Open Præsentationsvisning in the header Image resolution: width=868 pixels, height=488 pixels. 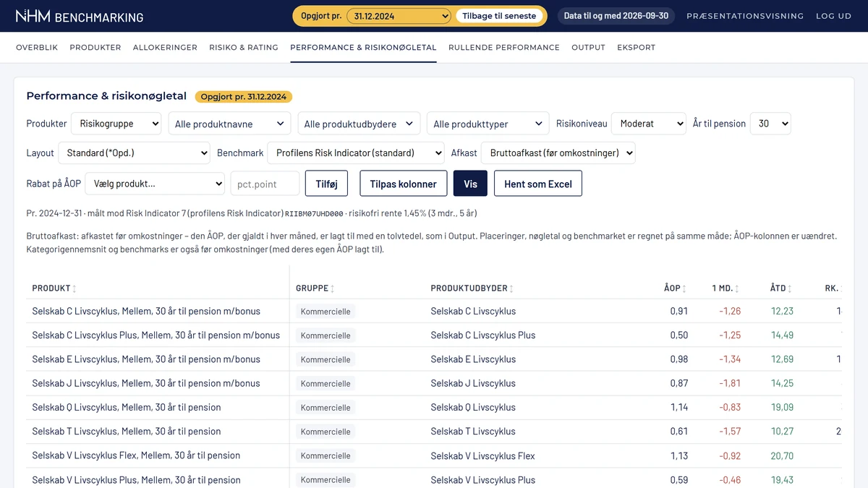(x=745, y=16)
